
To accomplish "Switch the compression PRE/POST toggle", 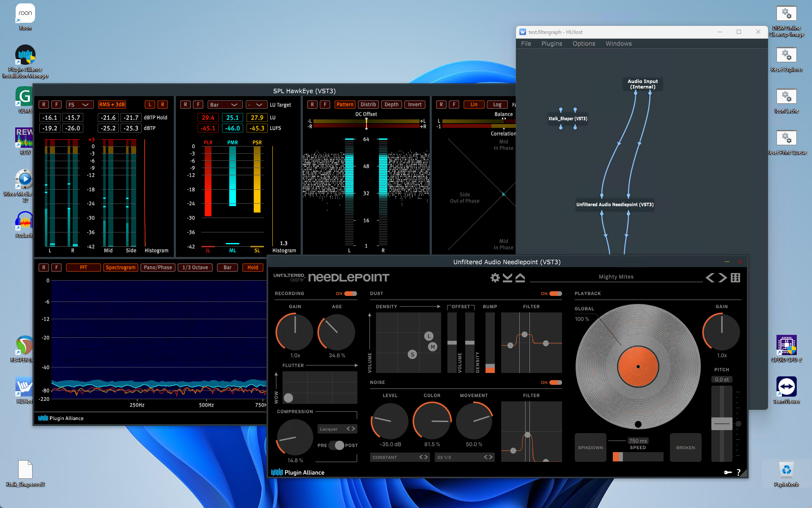I will 337,445.
